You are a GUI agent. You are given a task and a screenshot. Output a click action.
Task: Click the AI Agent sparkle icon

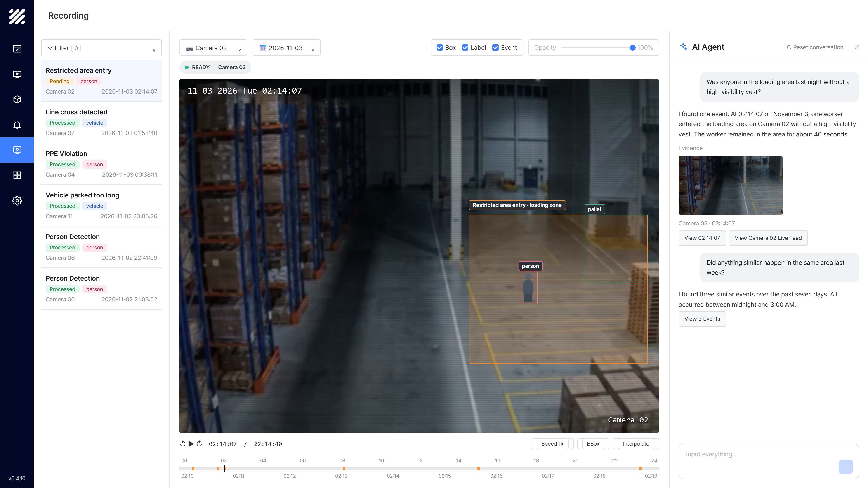pyautogui.click(x=683, y=47)
